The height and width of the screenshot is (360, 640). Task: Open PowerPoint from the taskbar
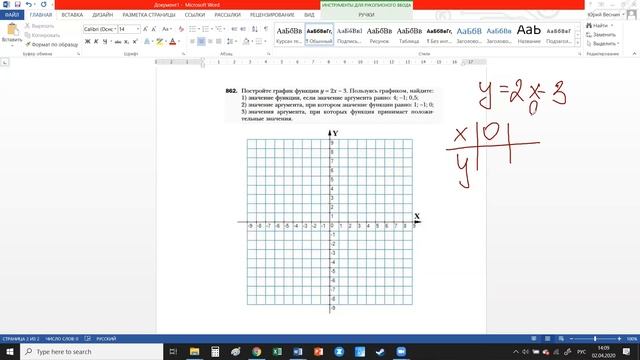coord(318,351)
